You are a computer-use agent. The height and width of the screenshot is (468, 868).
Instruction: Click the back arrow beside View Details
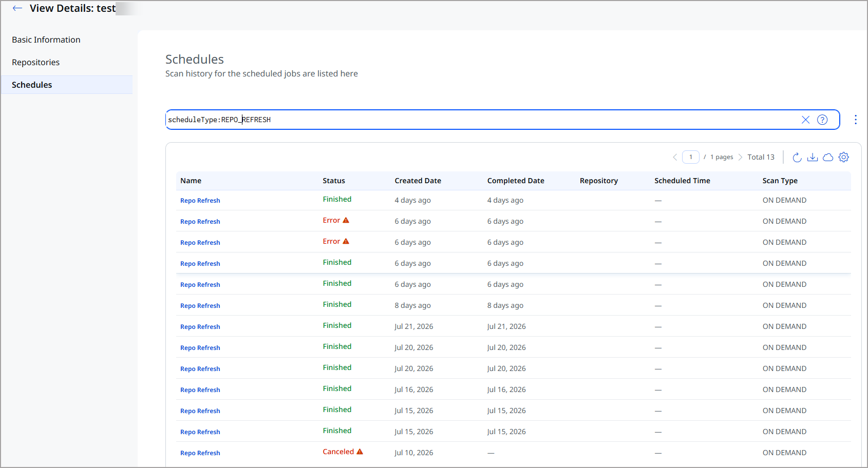click(17, 8)
